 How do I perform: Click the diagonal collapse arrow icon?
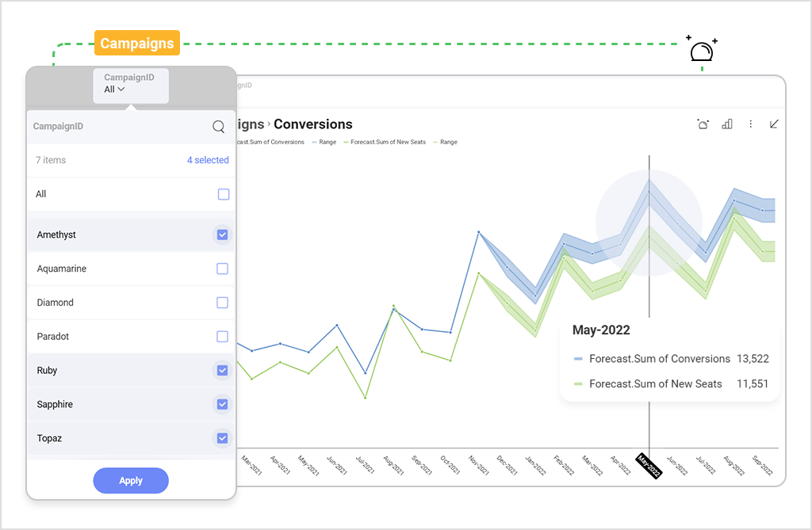774,124
